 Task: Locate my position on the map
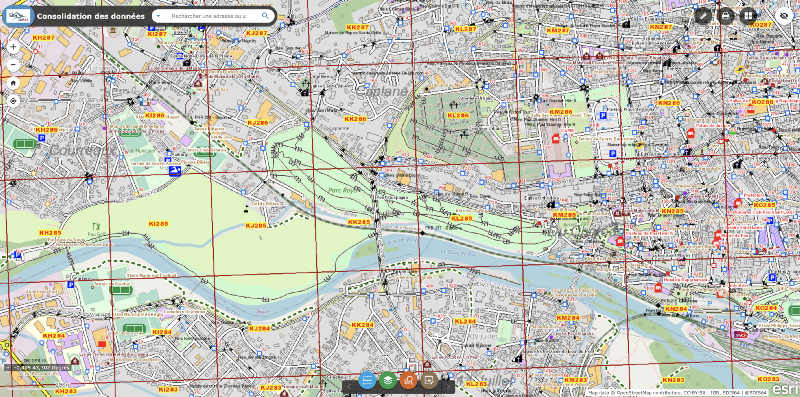pyautogui.click(x=13, y=101)
